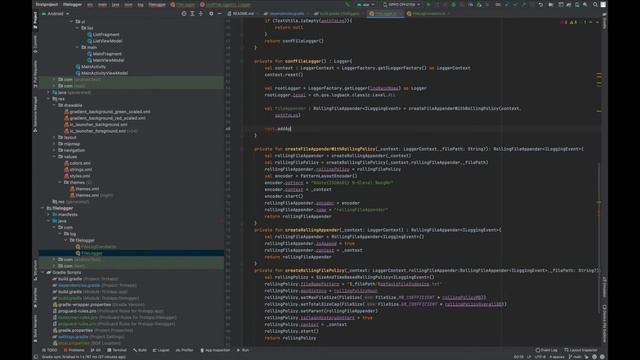This screenshot has width=640, height=360.
Task: Open gradle.properties in Gradle Scripts
Action: 75,330
